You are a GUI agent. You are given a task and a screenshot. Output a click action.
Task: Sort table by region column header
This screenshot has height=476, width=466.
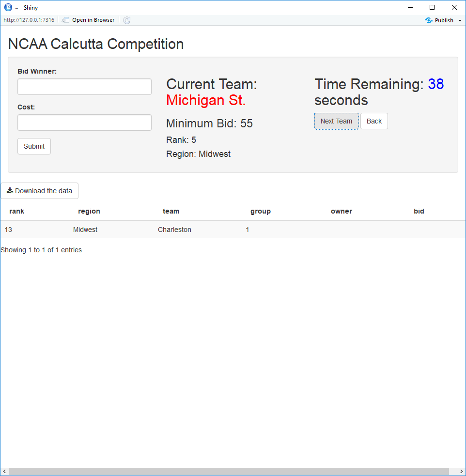(x=89, y=211)
